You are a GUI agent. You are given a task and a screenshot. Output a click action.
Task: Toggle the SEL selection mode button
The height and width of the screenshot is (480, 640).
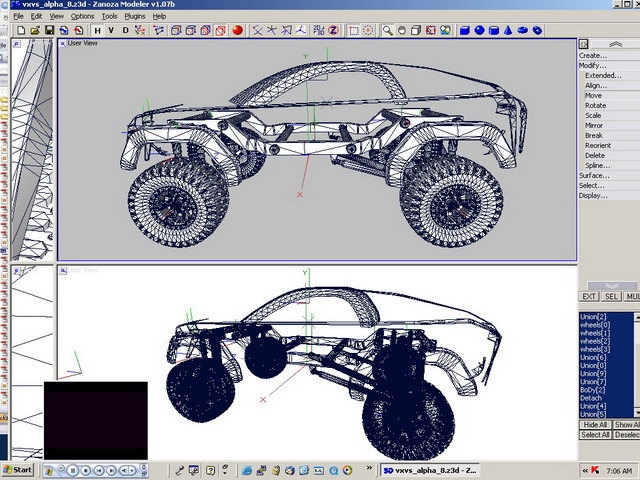[x=612, y=297]
